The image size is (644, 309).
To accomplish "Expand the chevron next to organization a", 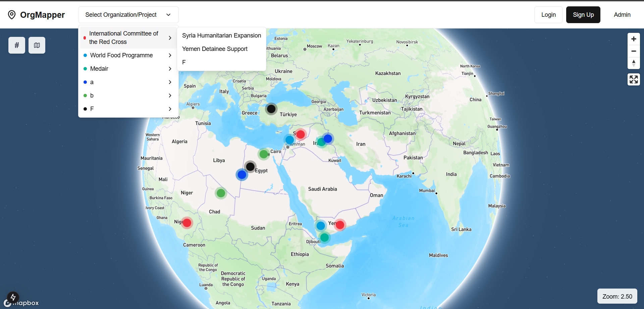I will click(170, 82).
